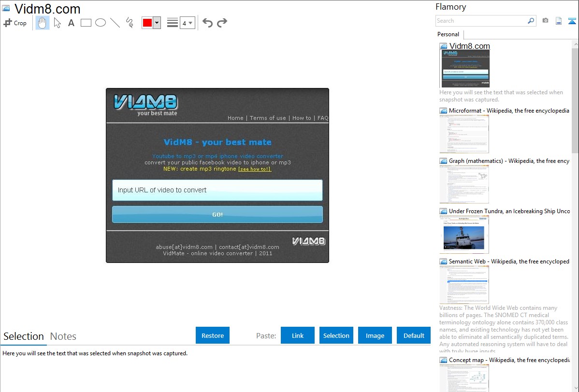Pick the freehand scribble tool

click(x=130, y=23)
